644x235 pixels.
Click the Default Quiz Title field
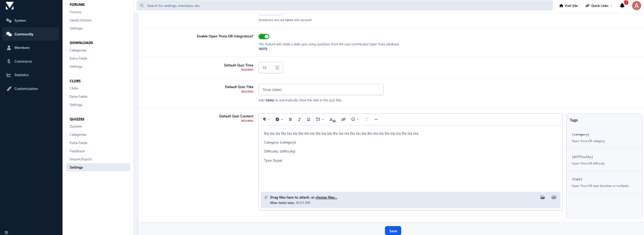[321, 89]
